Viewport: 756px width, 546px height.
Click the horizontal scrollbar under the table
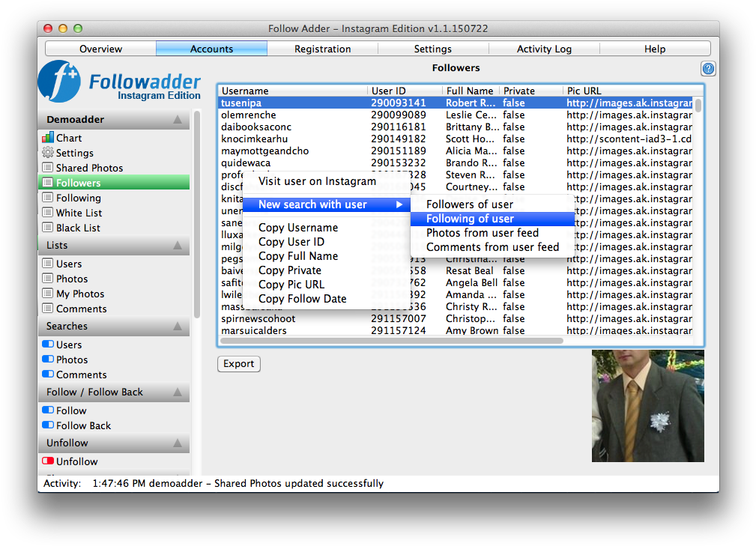click(391, 341)
